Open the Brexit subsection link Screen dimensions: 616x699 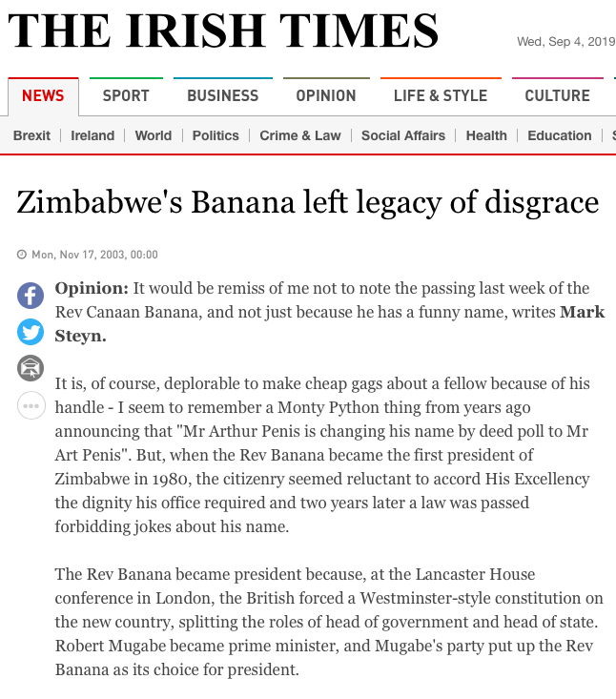(31, 135)
